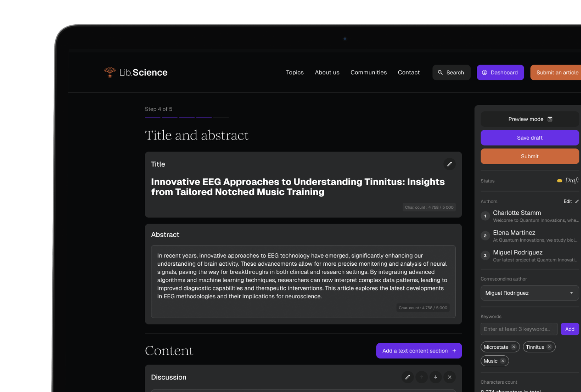The image size is (581, 392).
Task: Add a text content section
Action: pyautogui.click(x=419, y=351)
